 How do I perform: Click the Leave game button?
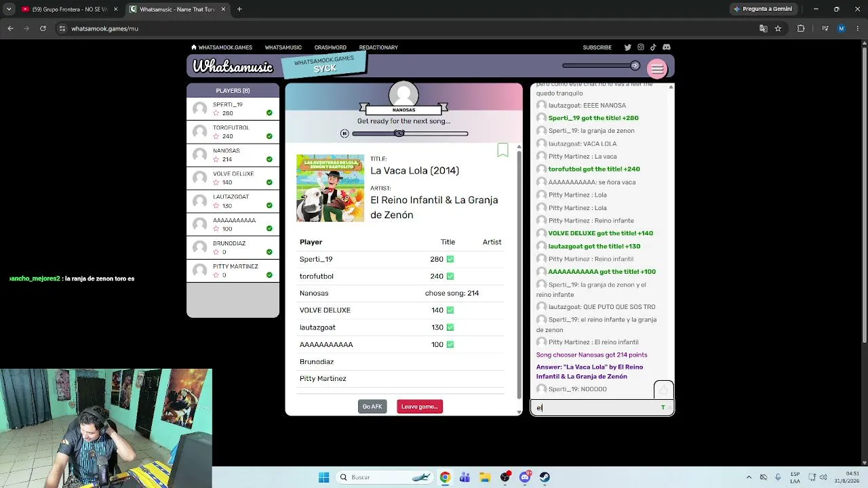[420, 407]
